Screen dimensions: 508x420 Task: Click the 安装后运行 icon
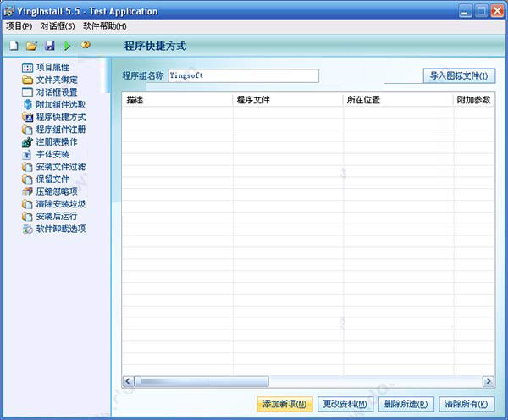pos(28,216)
